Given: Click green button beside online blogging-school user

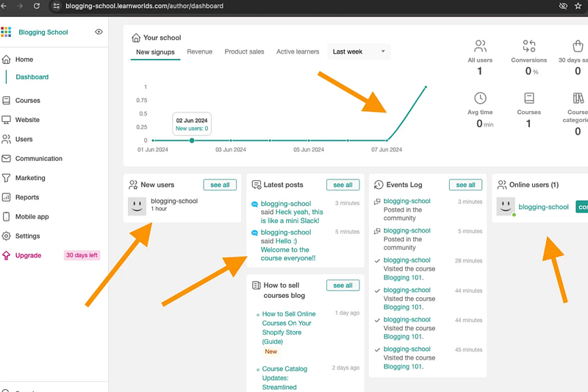Looking at the screenshot, I should pos(581,207).
